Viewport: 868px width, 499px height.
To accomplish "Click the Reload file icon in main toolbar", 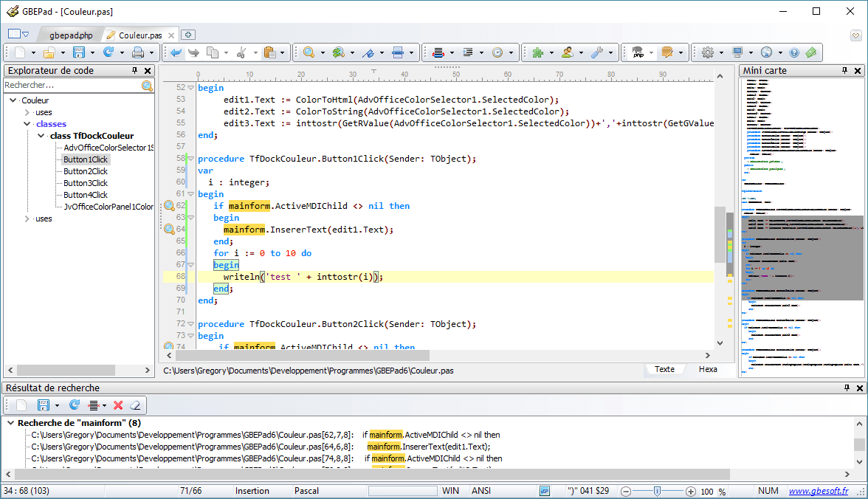I will coord(108,52).
